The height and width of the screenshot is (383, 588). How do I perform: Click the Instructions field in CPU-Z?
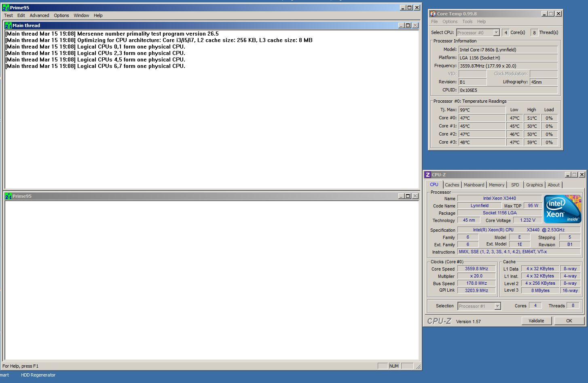click(x=519, y=252)
